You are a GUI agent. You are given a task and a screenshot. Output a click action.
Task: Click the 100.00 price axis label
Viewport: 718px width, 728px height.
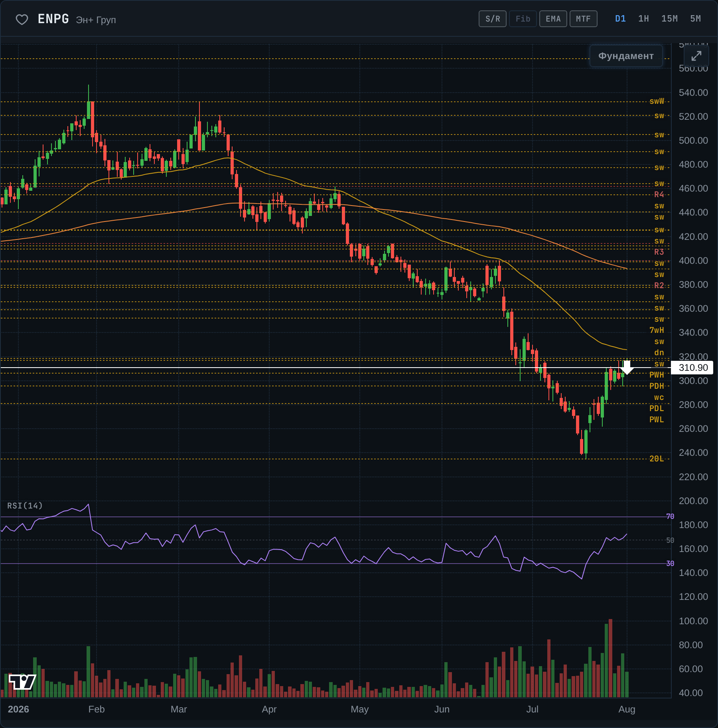tap(693, 621)
